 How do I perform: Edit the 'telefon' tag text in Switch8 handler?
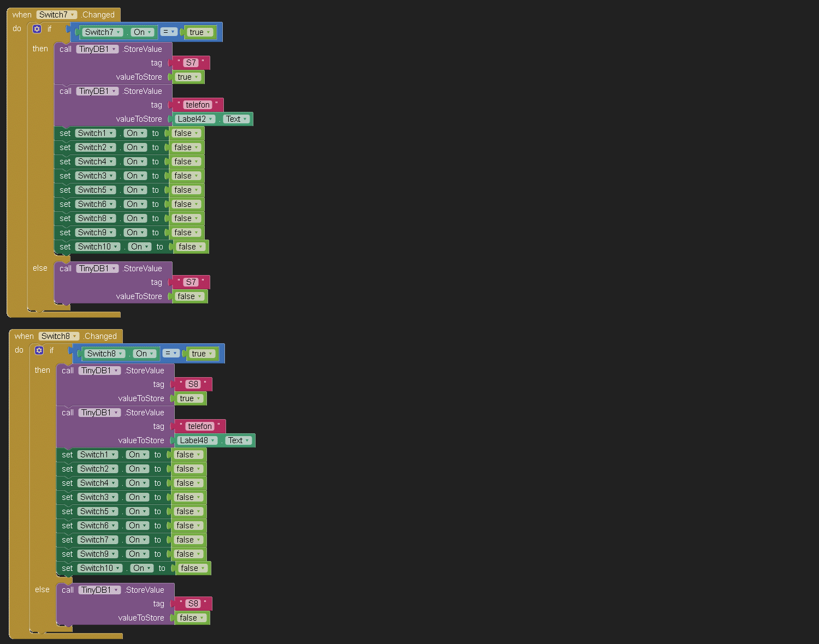(200, 426)
